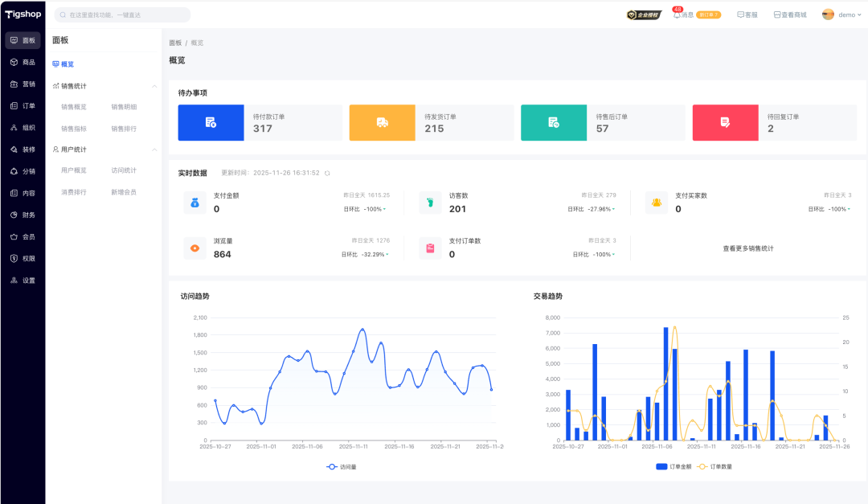
Task: Click the 消息 notification bell icon
Action: [x=677, y=14]
